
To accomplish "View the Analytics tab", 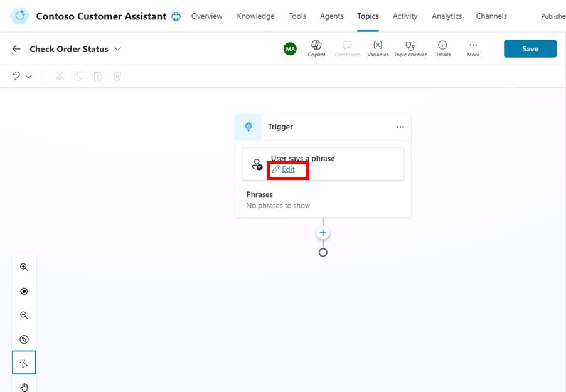I will tap(447, 16).
